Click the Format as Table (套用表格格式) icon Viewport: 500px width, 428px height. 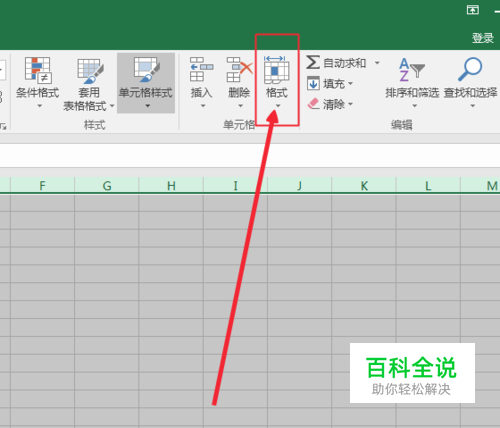coord(90,71)
